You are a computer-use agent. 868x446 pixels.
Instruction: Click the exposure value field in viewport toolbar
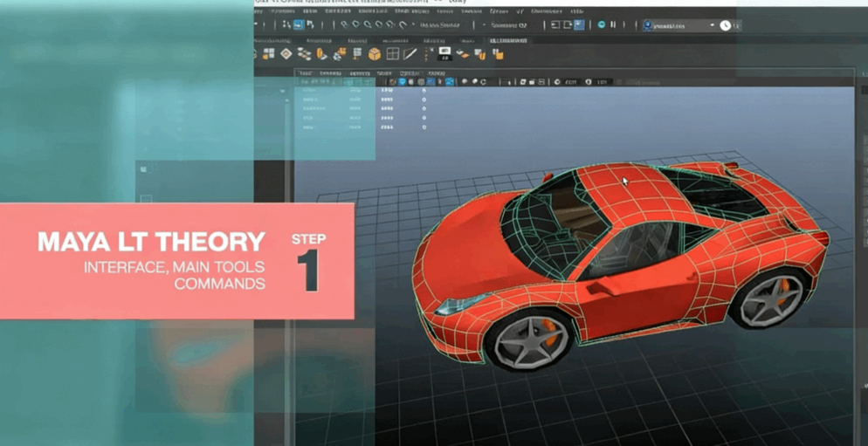click(570, 82)
